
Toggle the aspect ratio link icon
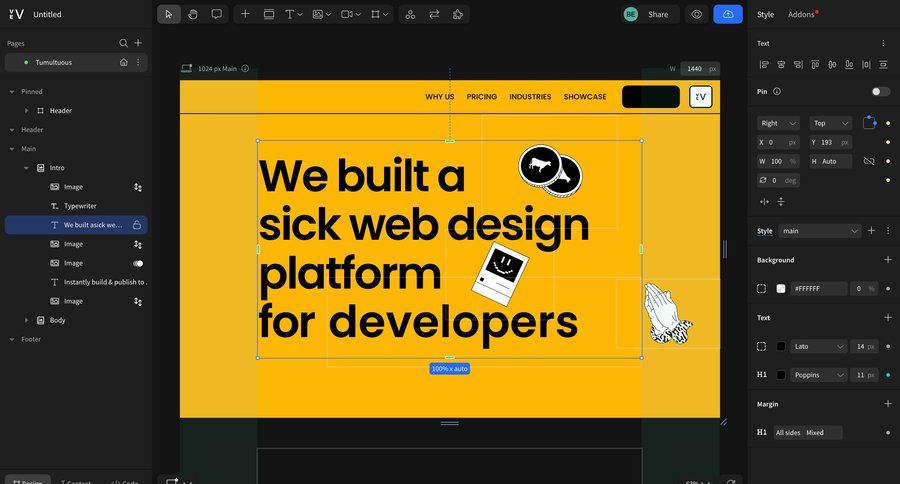[869, 161]
